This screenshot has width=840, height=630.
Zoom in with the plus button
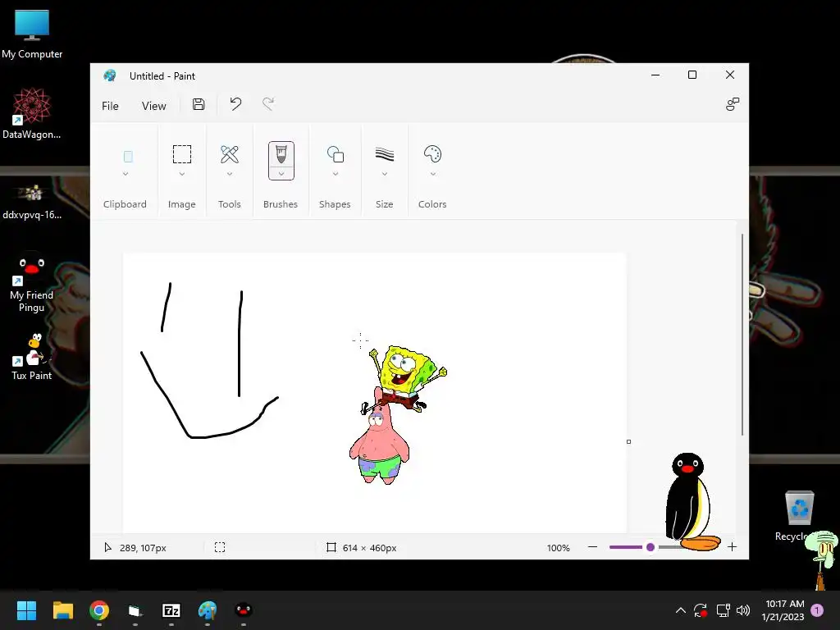(x=732, y=547)
